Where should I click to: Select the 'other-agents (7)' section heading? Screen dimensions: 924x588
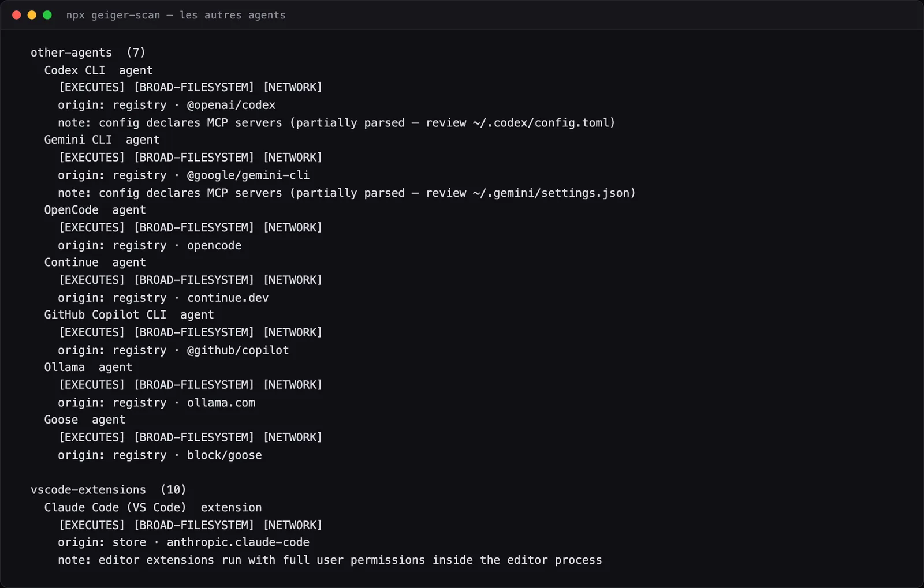point(88,53)
